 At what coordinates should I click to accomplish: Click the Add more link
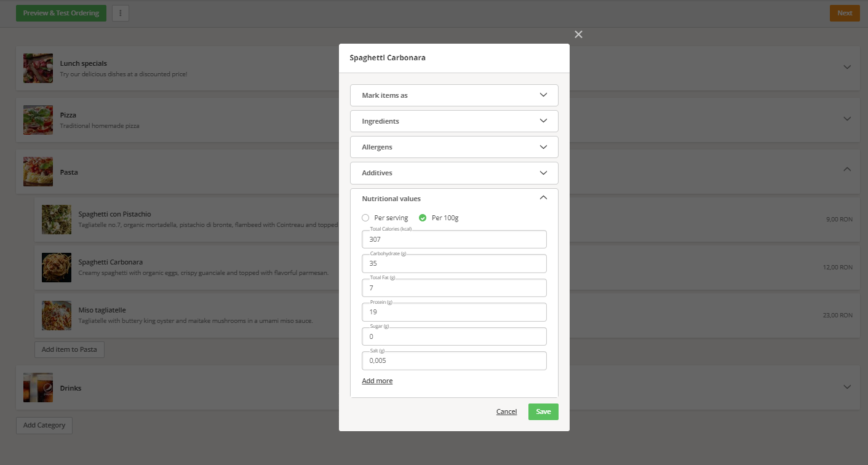(x=377, y=380)
